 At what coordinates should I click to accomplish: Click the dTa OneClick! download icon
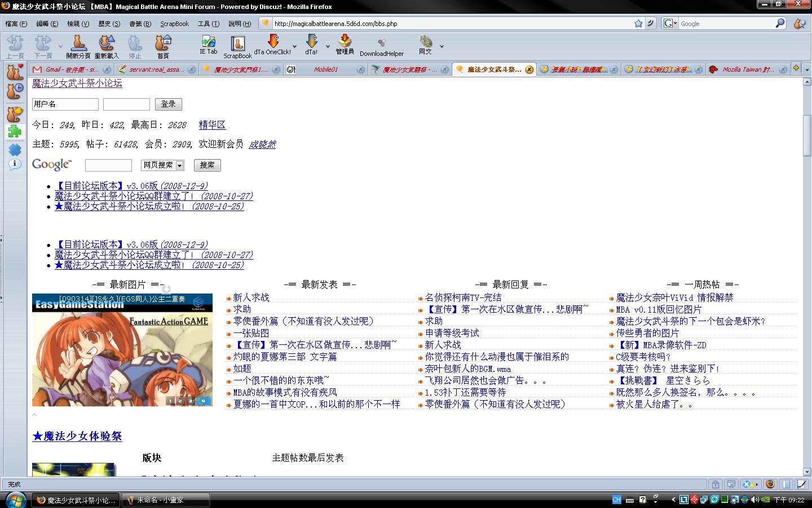coord(273,44)
